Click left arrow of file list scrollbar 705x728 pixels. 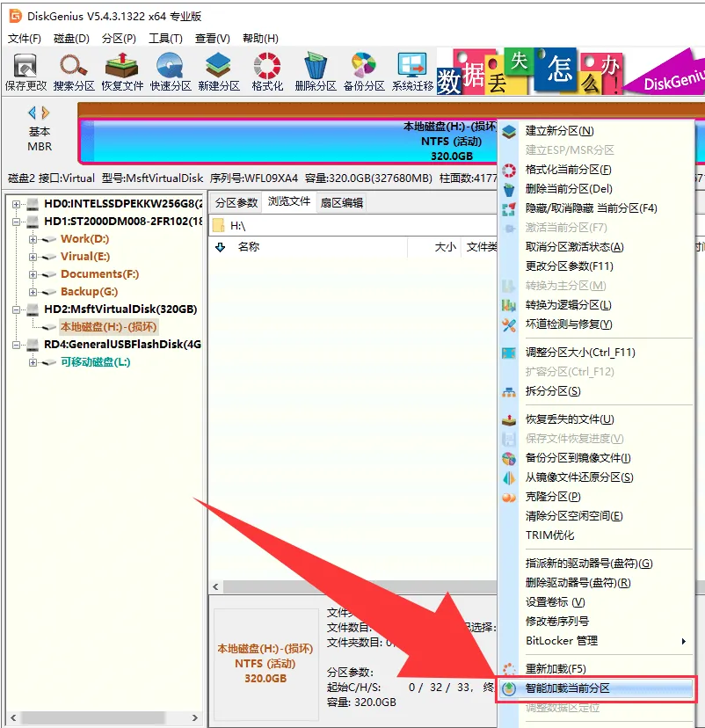click(x=216, y=586)
